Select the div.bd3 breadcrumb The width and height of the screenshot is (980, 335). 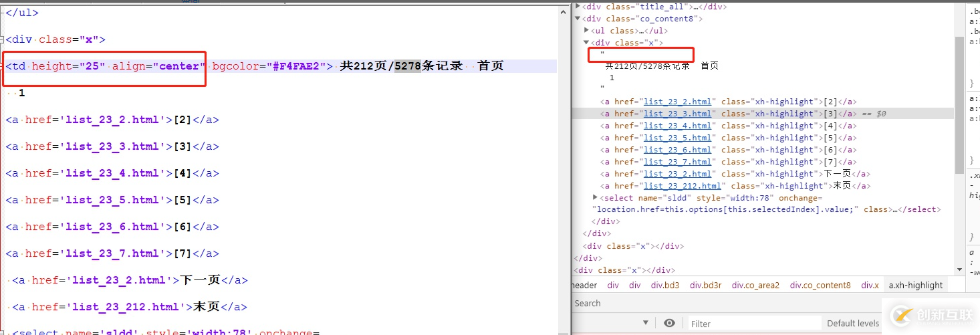coord(664,286)
